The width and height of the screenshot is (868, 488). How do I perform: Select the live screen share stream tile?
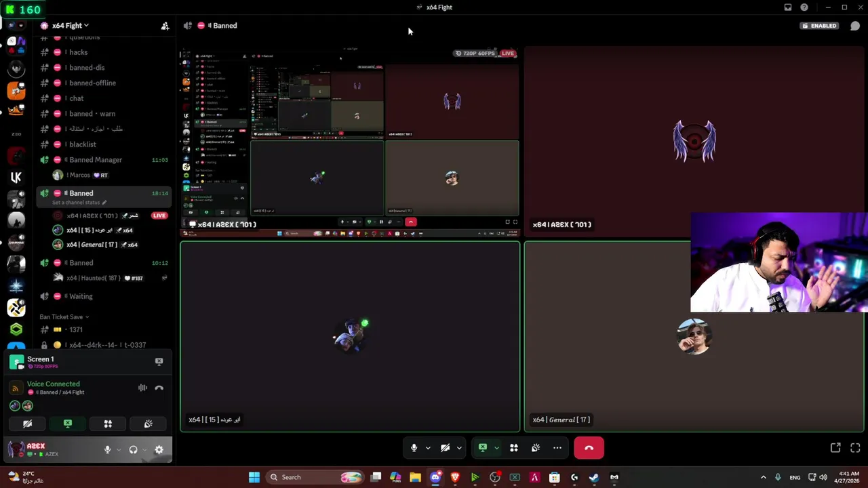[x=350, y=142]
